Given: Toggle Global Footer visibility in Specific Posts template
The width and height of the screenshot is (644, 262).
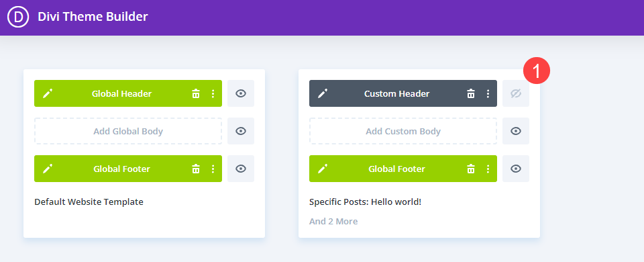Looking at the screenshot, I should tap(516, 169).
